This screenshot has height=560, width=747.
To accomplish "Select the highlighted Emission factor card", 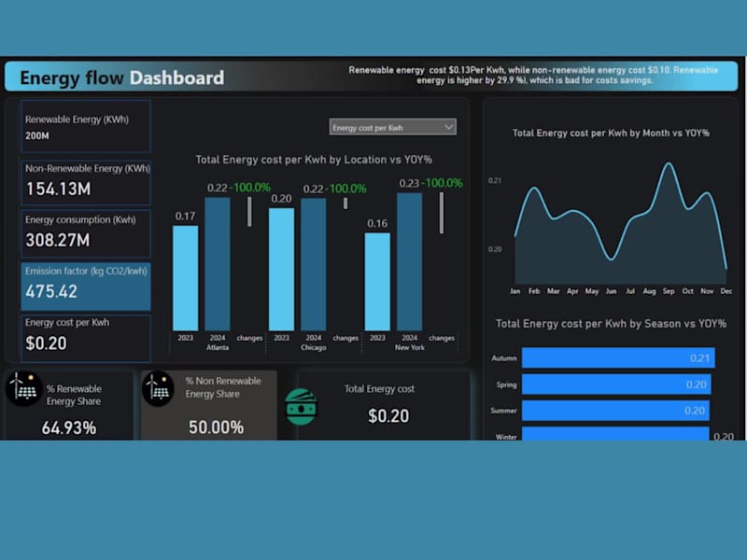I will pyautogui.click(x=85, y=284).
